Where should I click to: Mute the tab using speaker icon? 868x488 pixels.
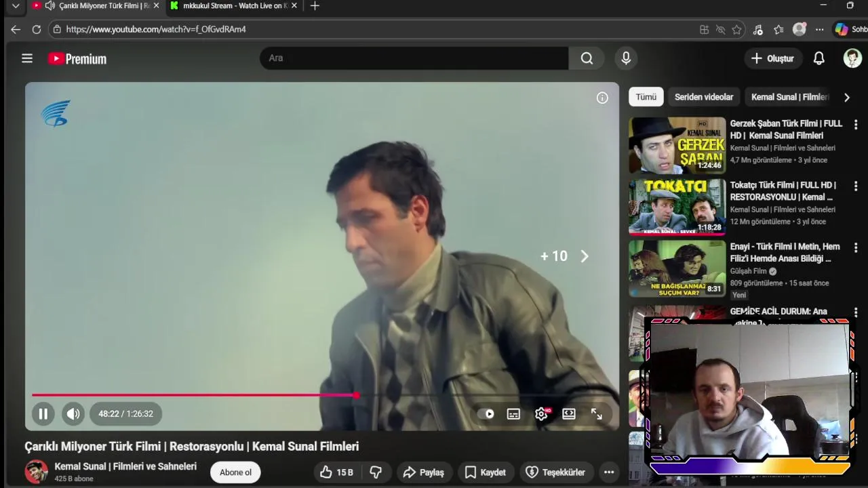coord(50,5)
